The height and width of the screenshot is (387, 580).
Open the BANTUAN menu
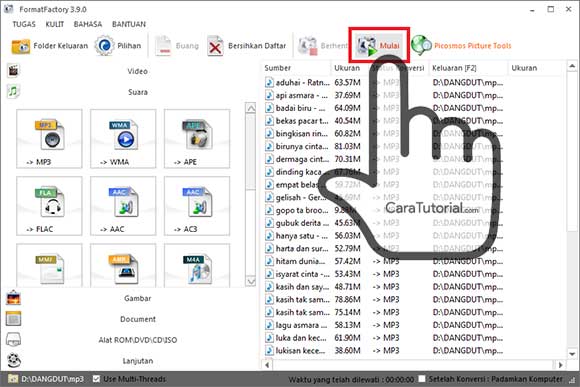tap(129, 24)
